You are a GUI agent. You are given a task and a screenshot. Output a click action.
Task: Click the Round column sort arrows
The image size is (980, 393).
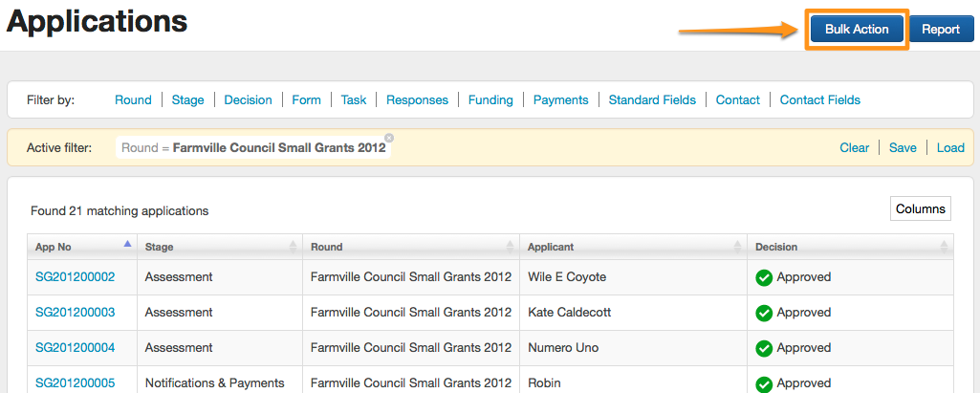(x=510, y=247)
